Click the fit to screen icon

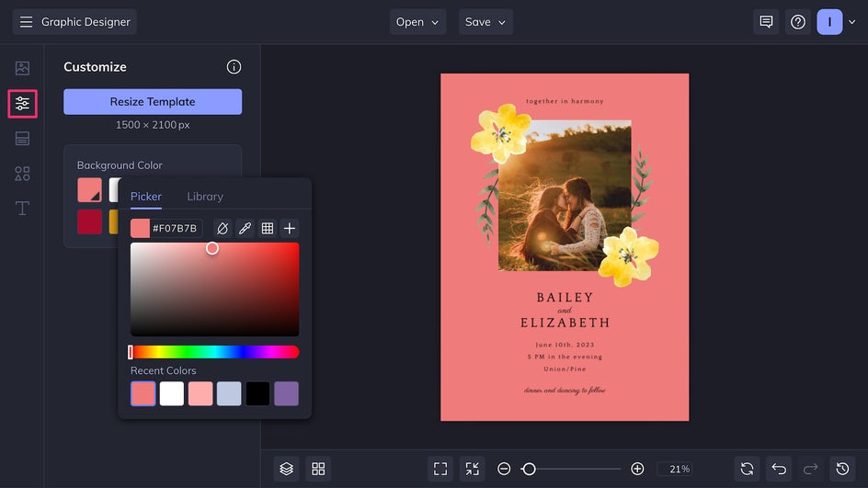pyautogui.click(x=440, y=470)
